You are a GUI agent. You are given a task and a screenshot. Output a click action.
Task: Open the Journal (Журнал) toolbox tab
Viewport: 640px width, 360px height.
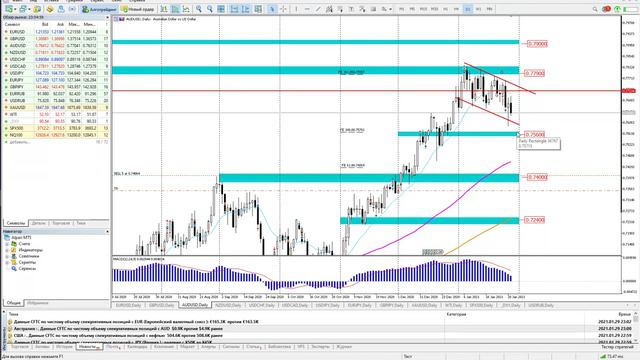click(x=343, y=347)
